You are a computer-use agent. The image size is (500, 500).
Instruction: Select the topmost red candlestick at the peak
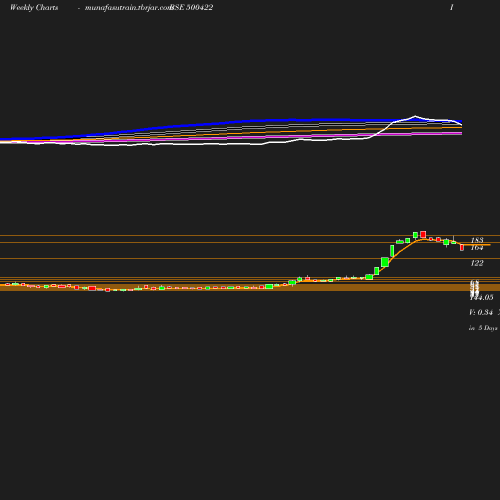coord(423,234)
